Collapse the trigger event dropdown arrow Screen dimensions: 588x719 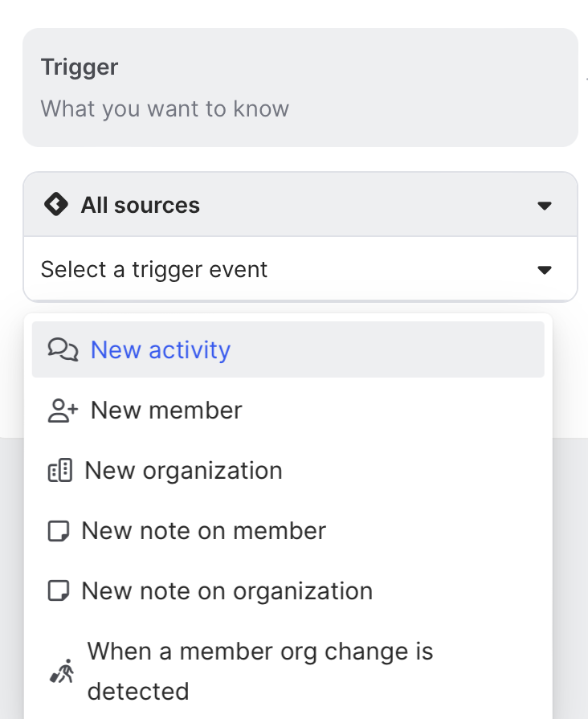pyautogui.click(x=545, y=269)
